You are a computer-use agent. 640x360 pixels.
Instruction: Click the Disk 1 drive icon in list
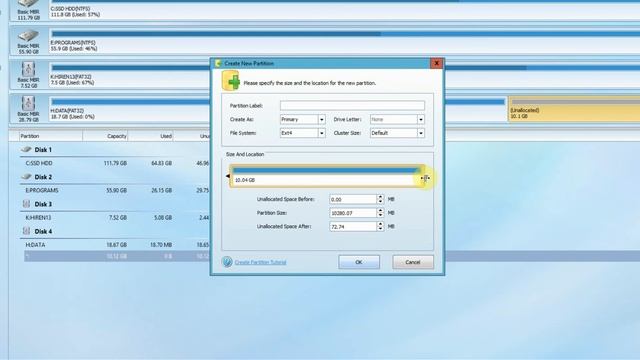tap(26, 149)
